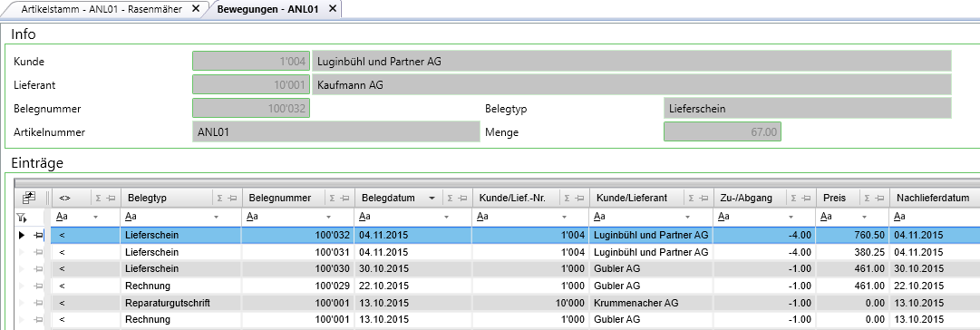Select the Krummenacher AG cell

651,303
